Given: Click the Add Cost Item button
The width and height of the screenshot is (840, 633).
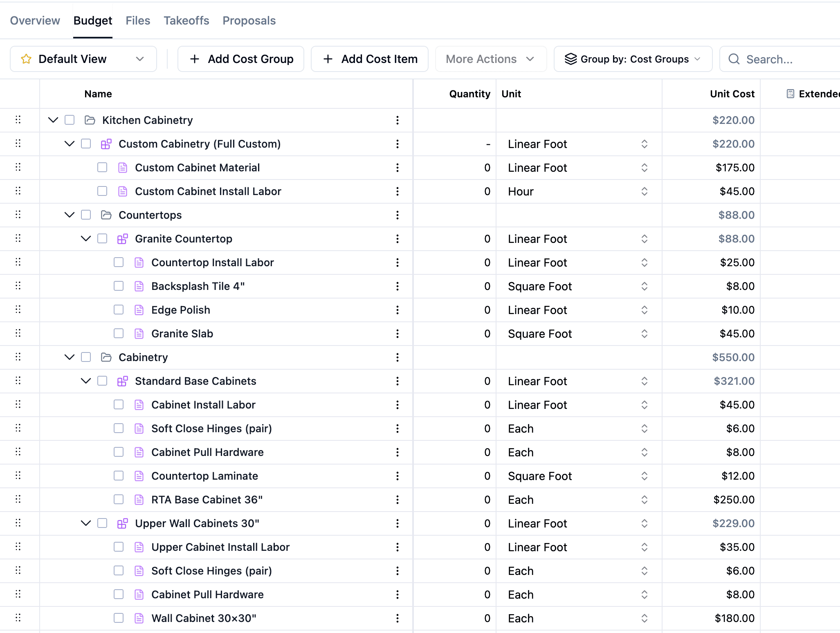Looking at the screenshot, I should pyautogui.click(x=370, y=59).
